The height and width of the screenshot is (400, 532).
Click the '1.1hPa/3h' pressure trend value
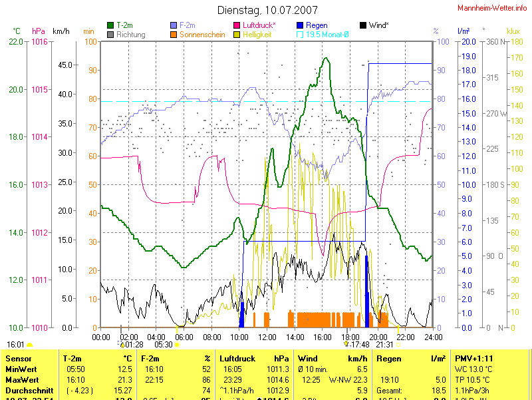(x=472, y=391)
